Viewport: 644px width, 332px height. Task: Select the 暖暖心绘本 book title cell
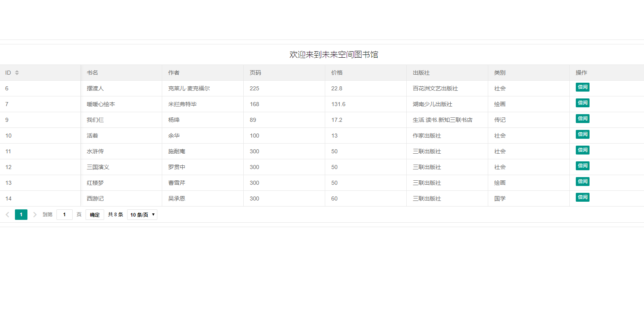coord(121,104)
